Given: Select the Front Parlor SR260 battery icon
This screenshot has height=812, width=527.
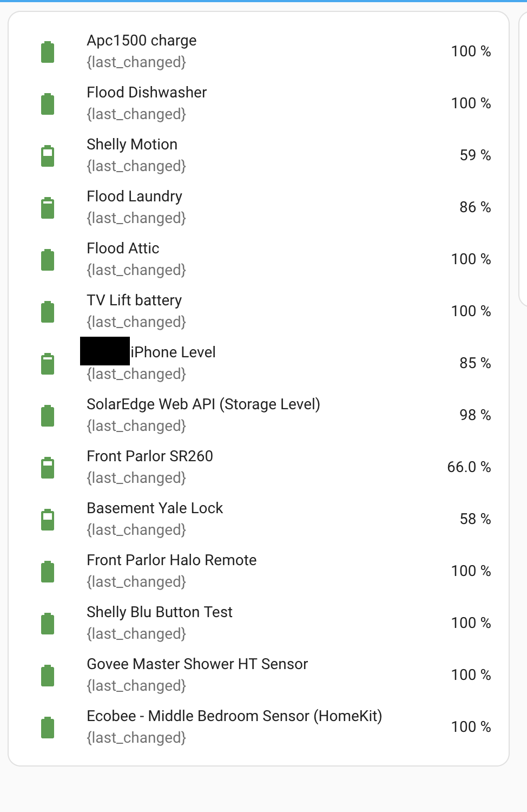Looking at the screenshot, I should (49, 467).
